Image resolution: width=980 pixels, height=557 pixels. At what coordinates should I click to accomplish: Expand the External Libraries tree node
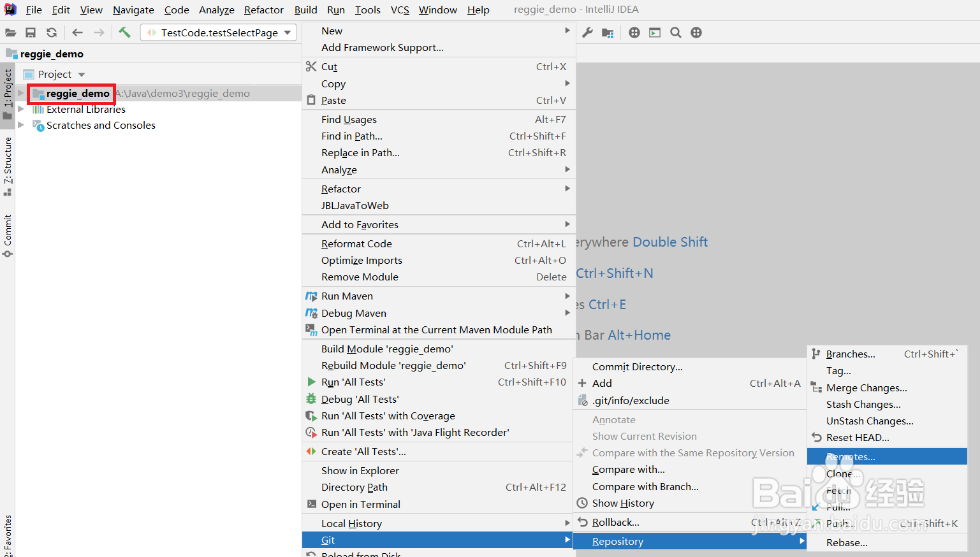click(x=21, y=109)
